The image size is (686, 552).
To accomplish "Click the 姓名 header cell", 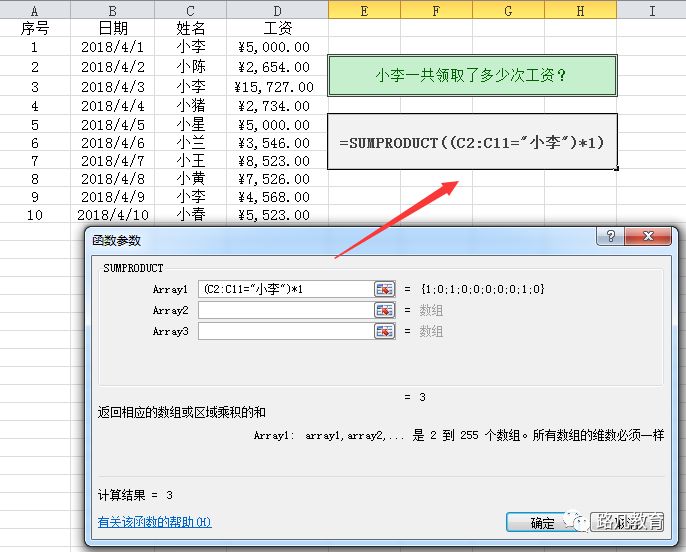I will (190, 28).
